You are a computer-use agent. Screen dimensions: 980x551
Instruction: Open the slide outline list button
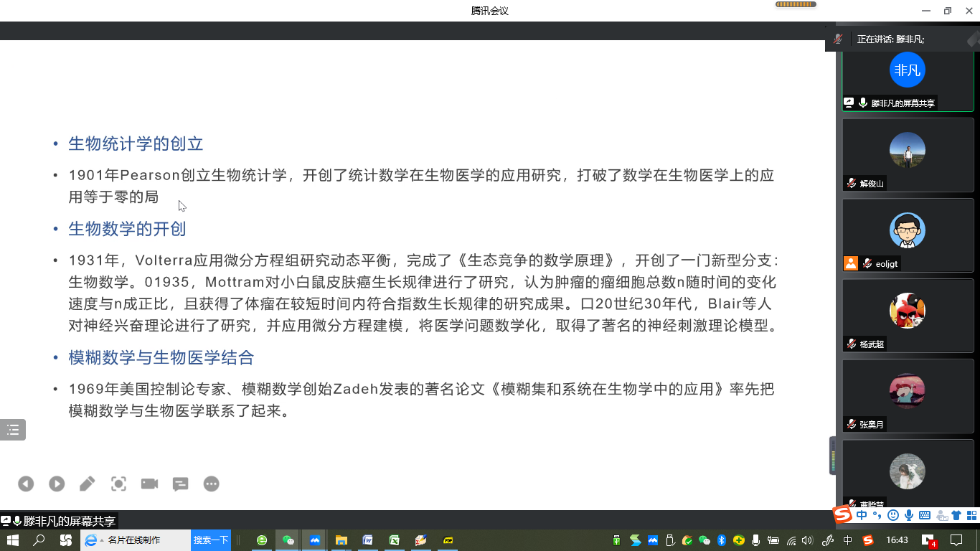(13, 430)
